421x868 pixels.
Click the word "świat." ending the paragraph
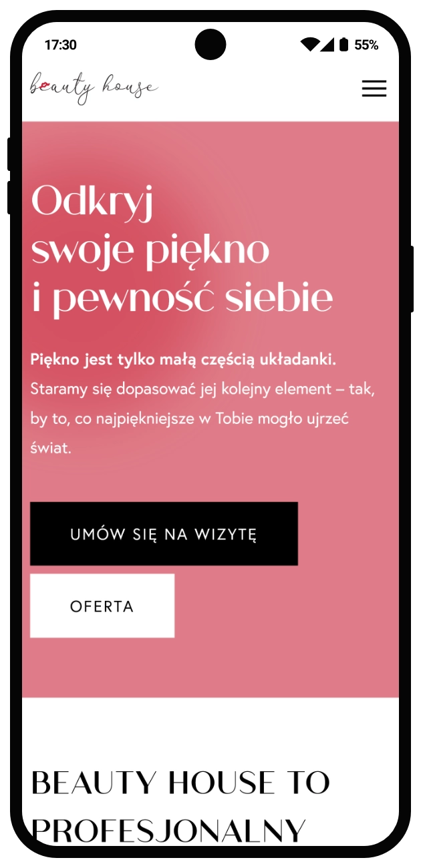point(51,448)
